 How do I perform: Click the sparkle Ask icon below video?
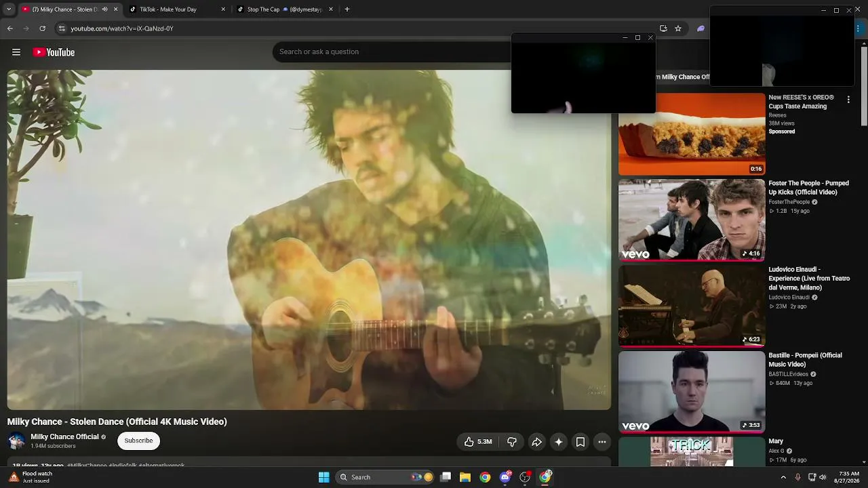(559, 442)
